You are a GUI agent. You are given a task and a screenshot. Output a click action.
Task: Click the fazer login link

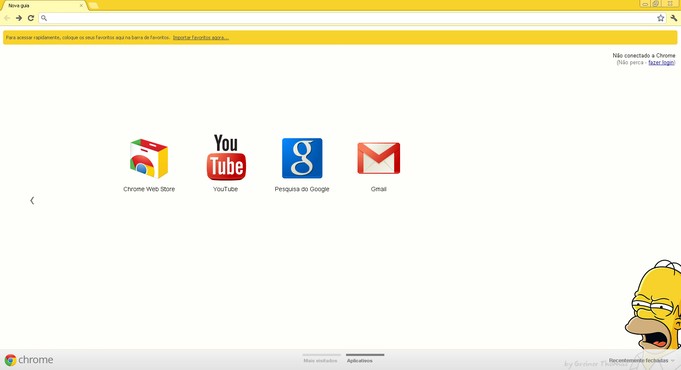click(661, 63)
